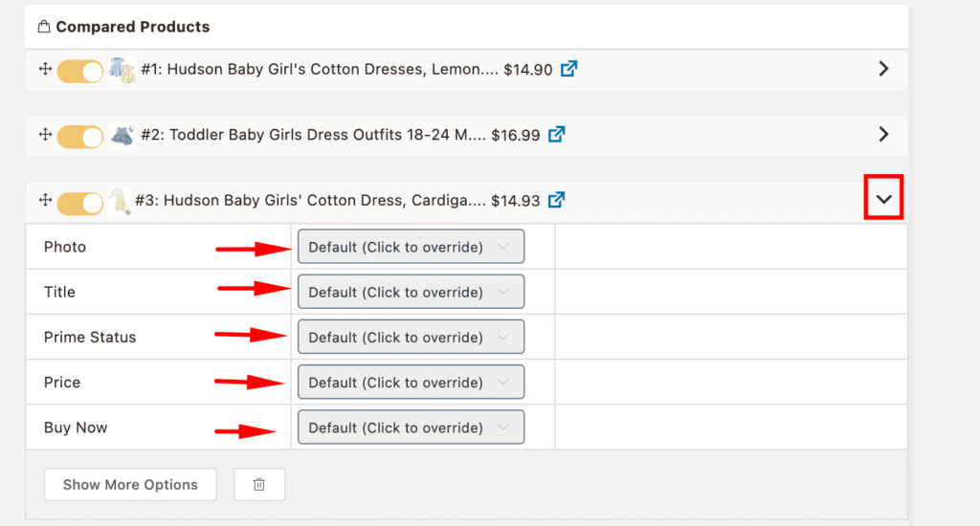
Task: Open the Title override dropdown
Action: click(411, 292)
